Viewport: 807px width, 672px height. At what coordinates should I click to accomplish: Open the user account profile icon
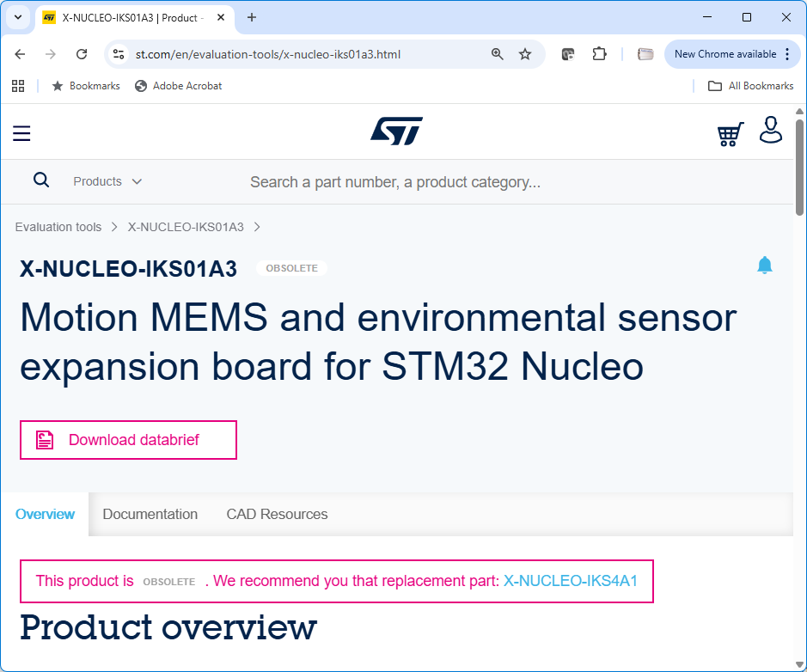(771, 131)
